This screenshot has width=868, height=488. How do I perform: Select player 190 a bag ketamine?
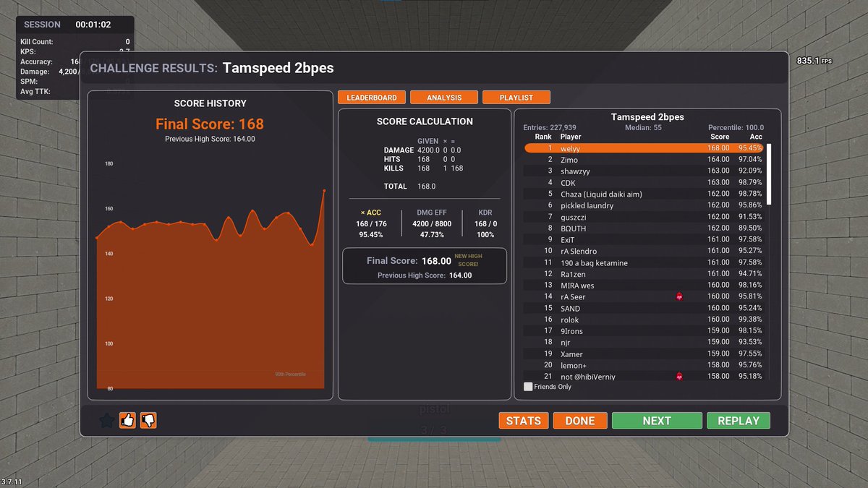(644, 262)
